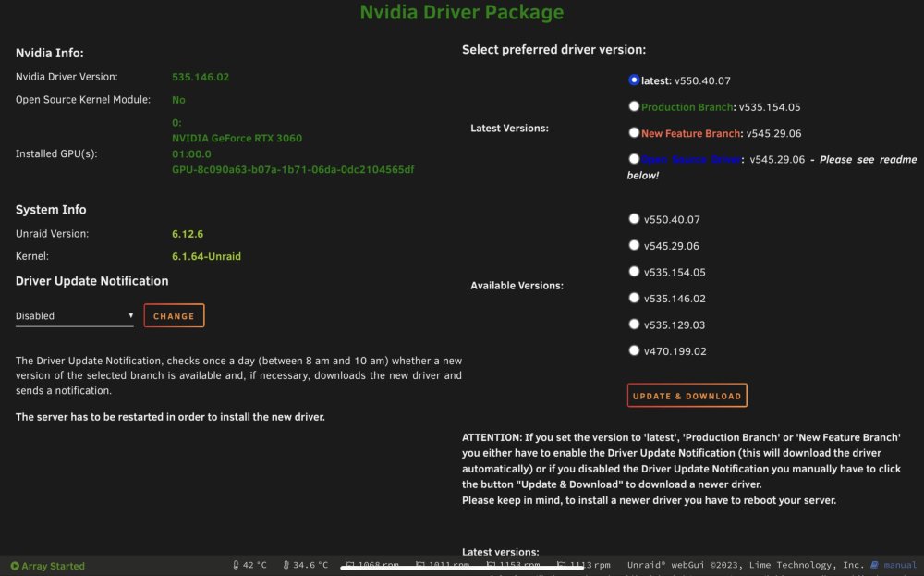Screen dimensions: 924x576
Task: Choose the Production Branch v535.154.05 radio
Action: click(x=634, y=106)
